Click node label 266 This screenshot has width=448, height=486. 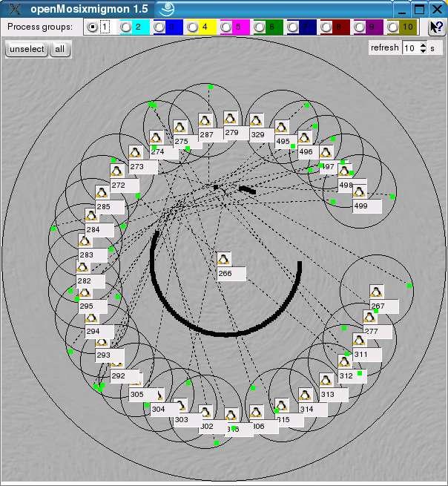[231, 273]
